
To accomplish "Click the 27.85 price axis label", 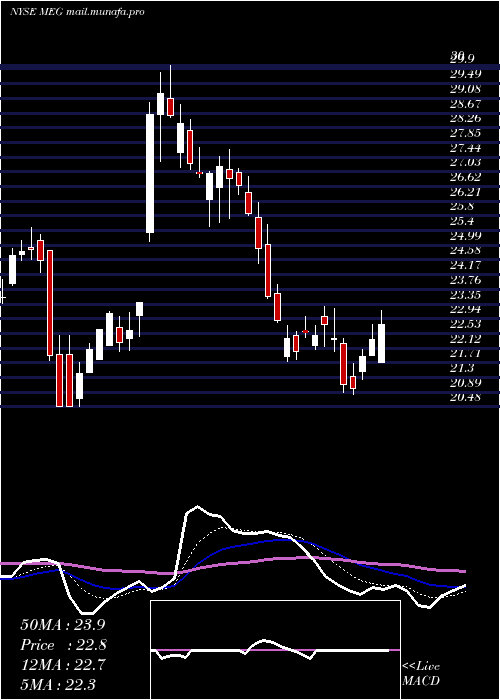I will [466, 133].
